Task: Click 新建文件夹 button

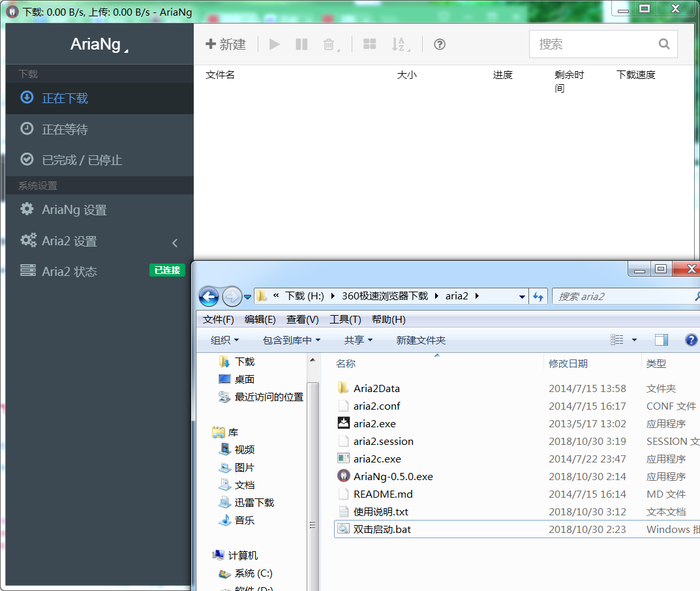Action: coord(421,340)
